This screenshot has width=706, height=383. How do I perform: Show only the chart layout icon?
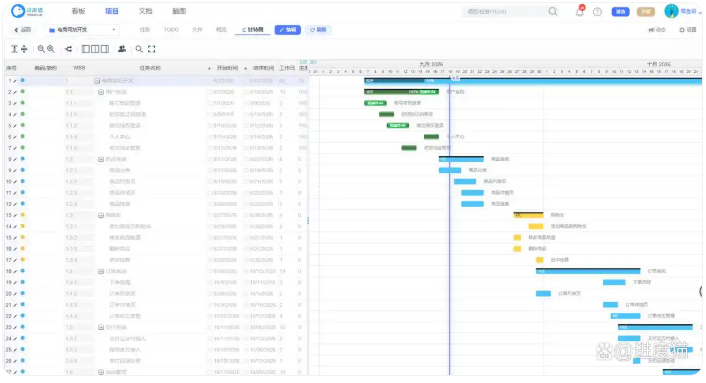(104, 49)
